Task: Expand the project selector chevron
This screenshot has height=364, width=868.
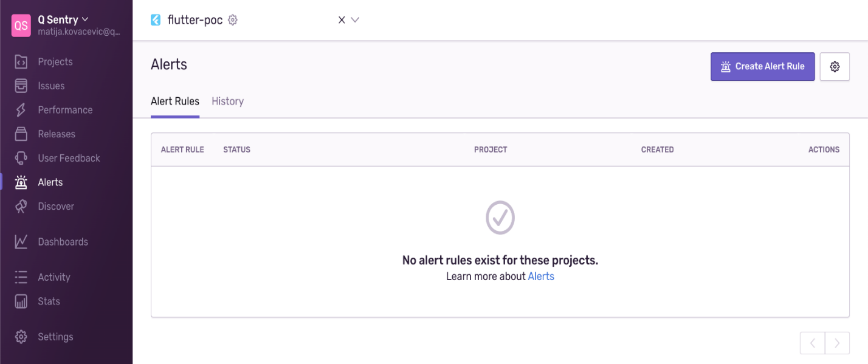Action: 356,20
